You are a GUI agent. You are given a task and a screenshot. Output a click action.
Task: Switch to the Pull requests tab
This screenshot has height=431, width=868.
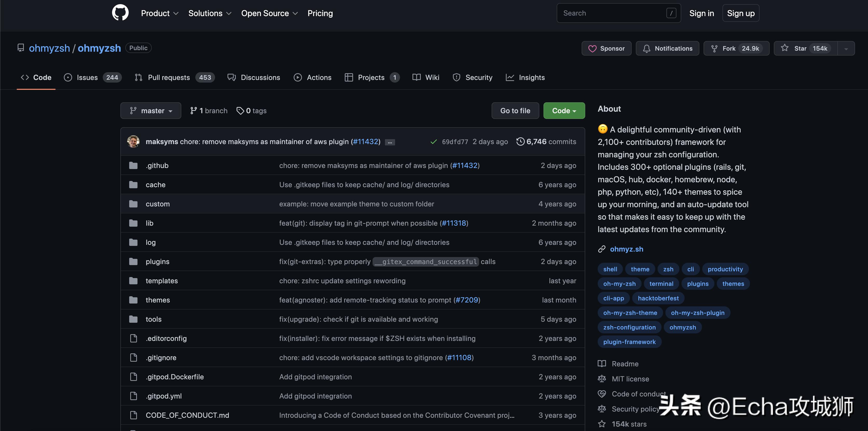(168, 78)
